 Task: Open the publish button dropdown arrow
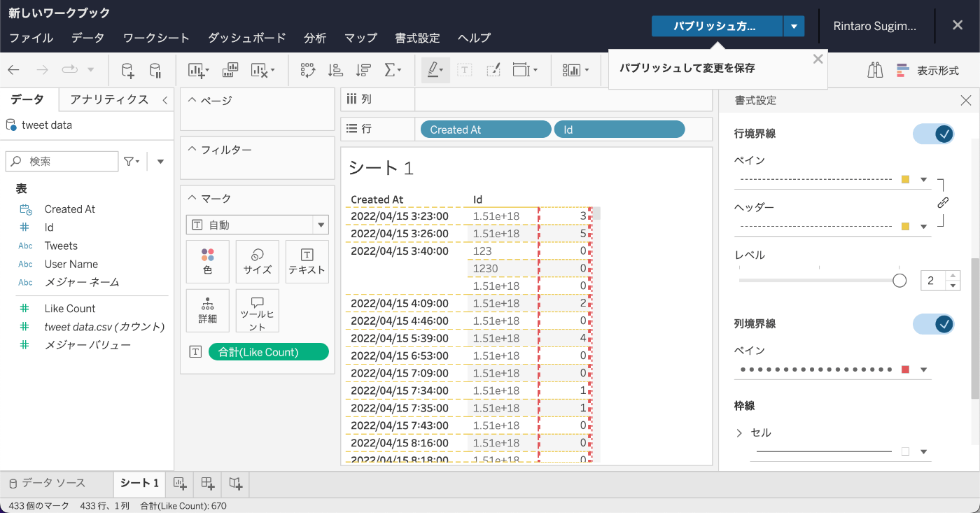click(x=794, y=27)
